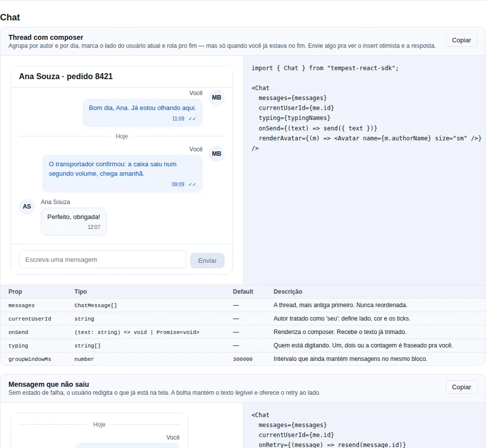Click the "groupWindowMs" prop name in the table
Viewport: 486px width, 448px height.
pos(30,359)
